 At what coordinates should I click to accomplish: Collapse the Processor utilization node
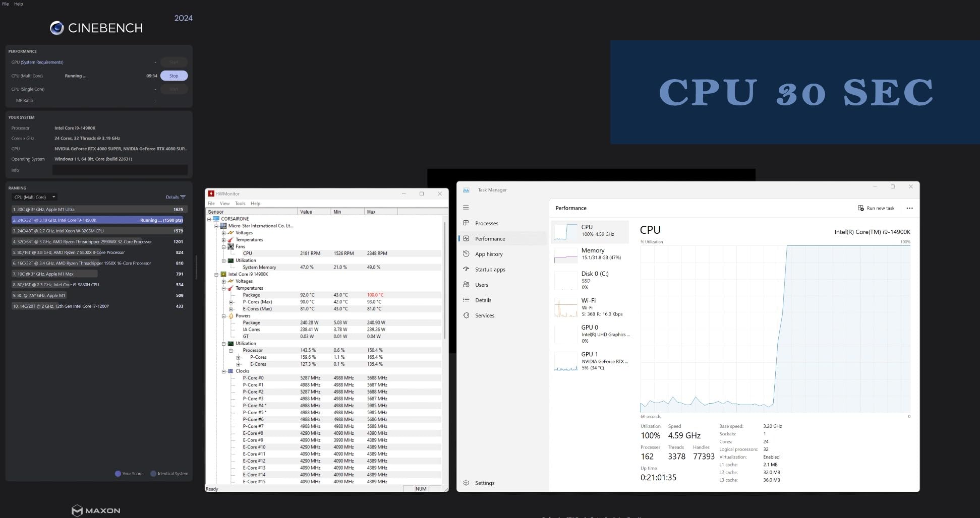click(231, 350)
